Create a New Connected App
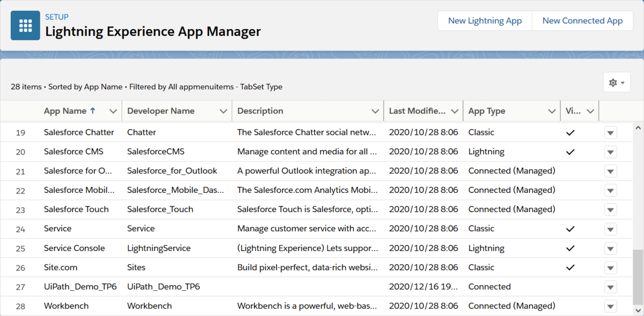Image resolution: width=644 pixels, height=316 pixels. point(582,20)
